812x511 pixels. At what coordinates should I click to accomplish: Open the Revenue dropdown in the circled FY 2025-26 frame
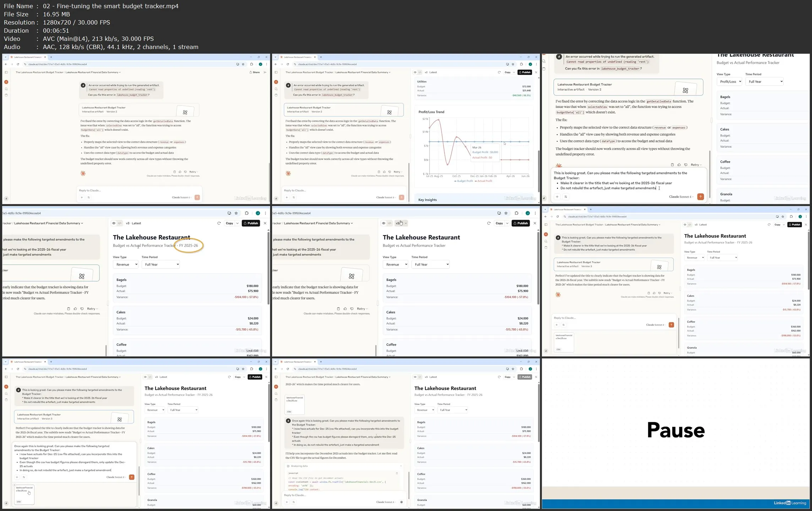point(125,265)
